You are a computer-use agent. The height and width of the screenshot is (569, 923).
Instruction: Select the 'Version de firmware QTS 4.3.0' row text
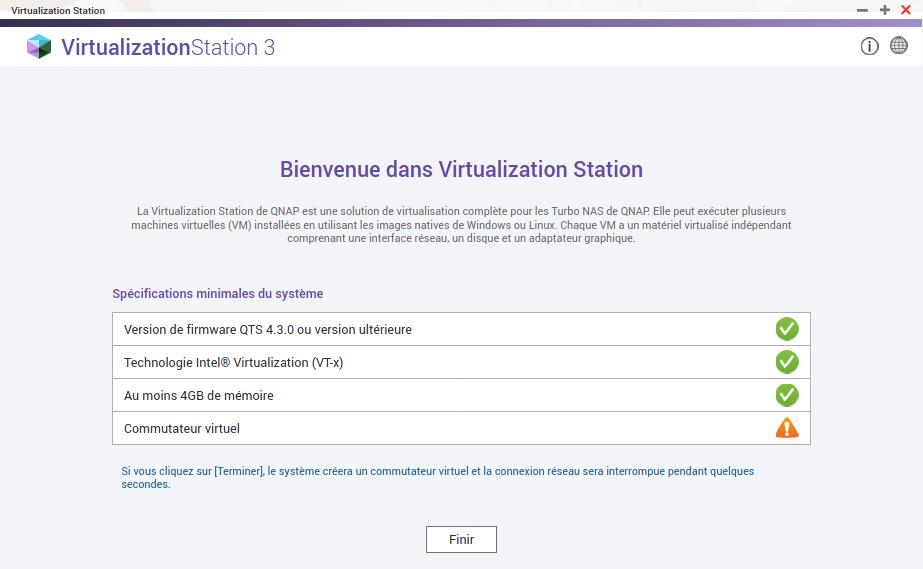267,330
